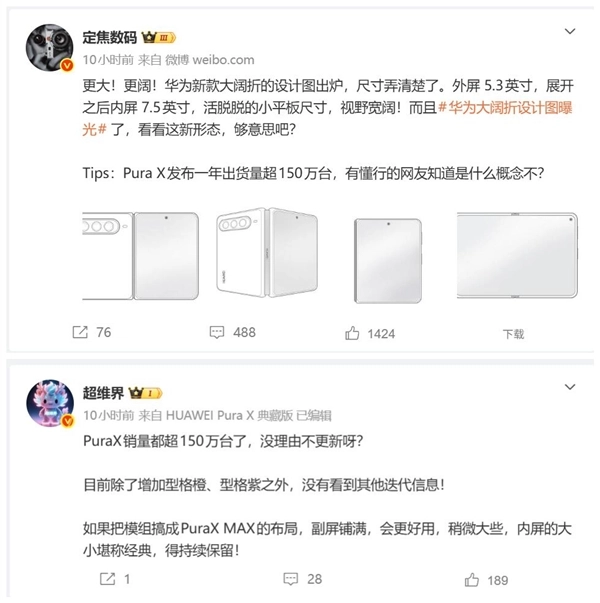This screenshot has width=600, height=603.
Task: Click the 定焦数码 username
Action: [x=110, y=38]
